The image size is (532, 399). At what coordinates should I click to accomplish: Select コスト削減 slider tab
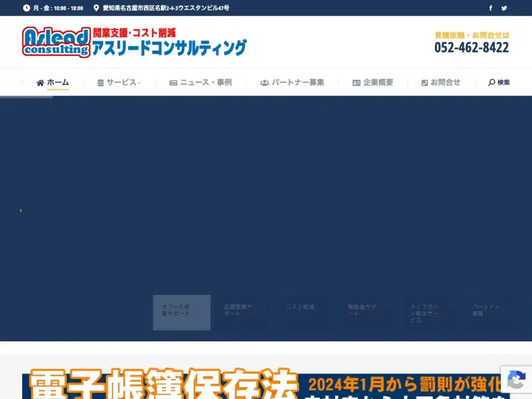pos(305,312)
